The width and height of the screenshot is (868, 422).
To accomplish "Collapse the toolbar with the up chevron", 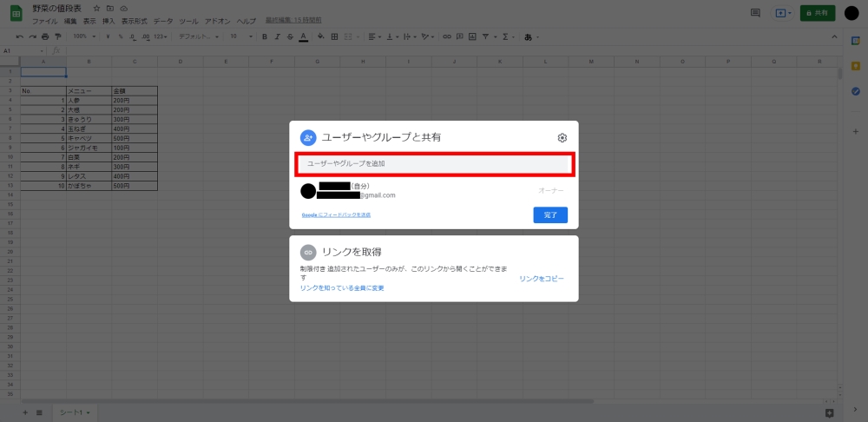I will point(835,36).
